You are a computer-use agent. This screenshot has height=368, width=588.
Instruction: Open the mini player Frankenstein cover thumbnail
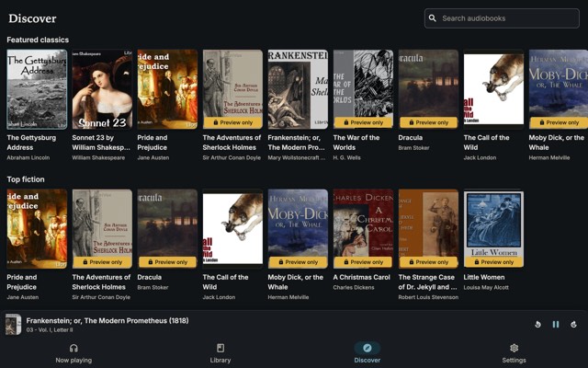coord(13,325)
